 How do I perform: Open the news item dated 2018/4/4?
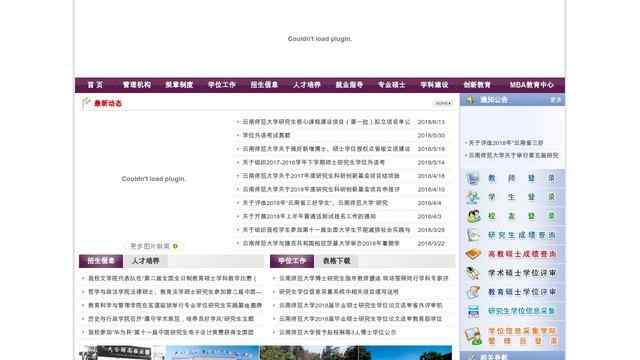(x=315, y=202)
